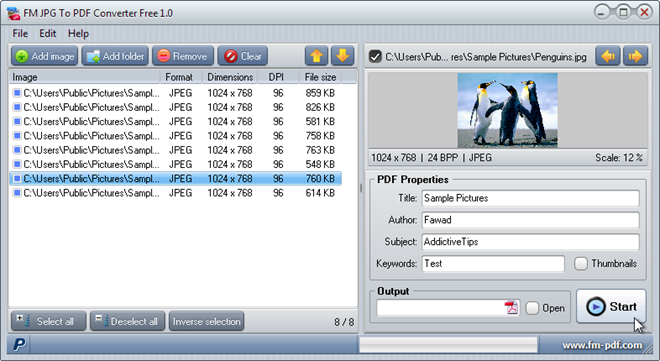
Task: Open the Edit menu
Action: pos(48,33)
